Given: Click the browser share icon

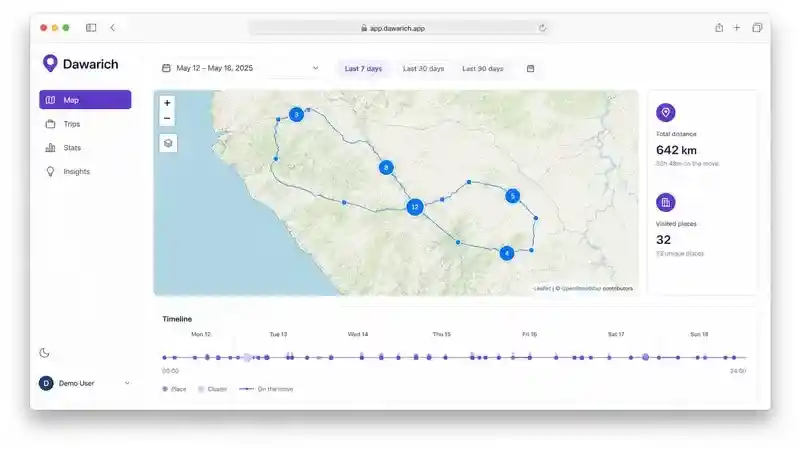Looking at the screenshot, I should [x=719, y=28].
